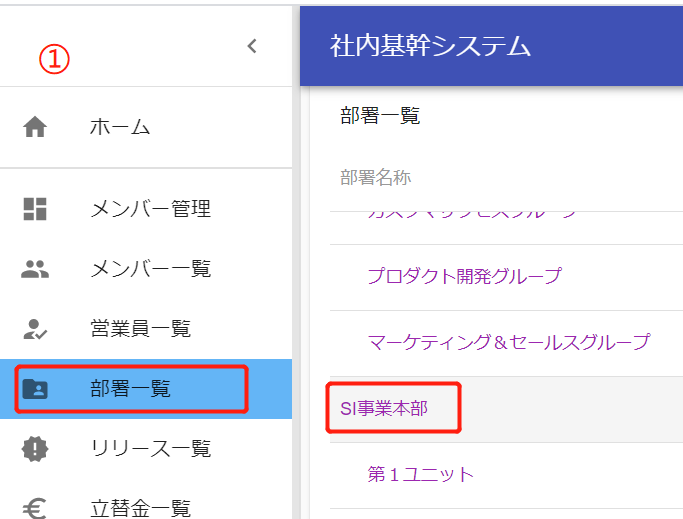Click the euro icon for 立替金一覧

coord(35,508)
